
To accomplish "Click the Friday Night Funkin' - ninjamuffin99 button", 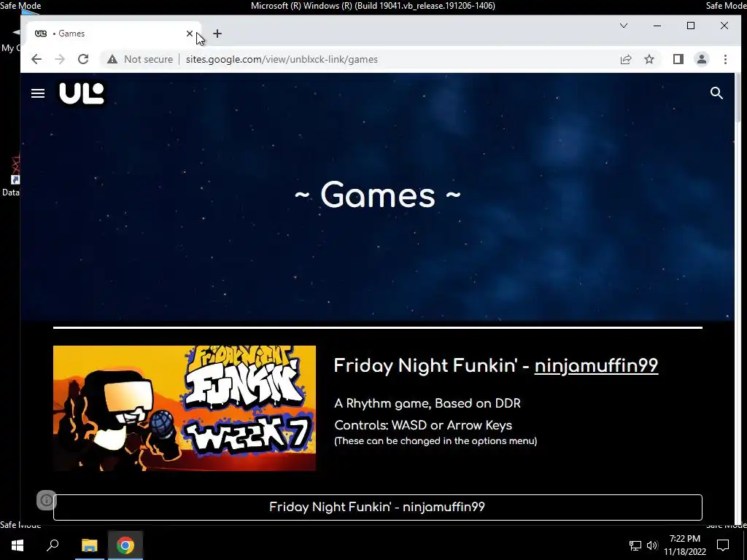I will click(x=377, y=507).
